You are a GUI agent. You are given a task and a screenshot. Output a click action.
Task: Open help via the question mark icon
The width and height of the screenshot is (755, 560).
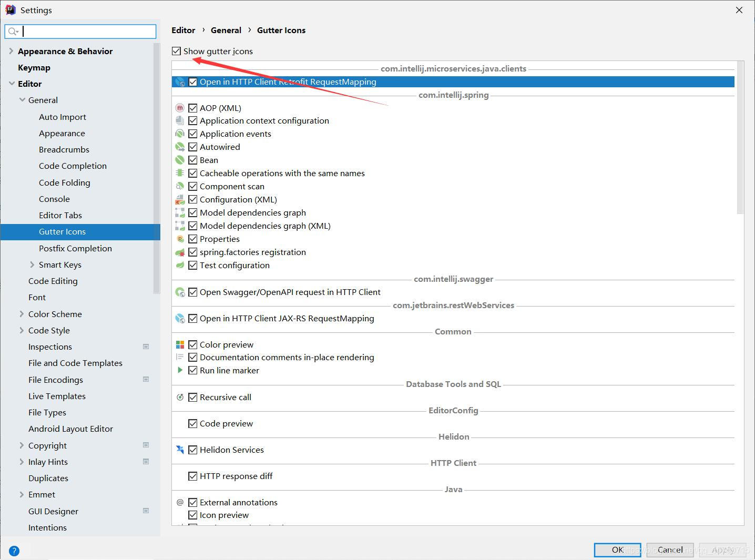point(14,551)
